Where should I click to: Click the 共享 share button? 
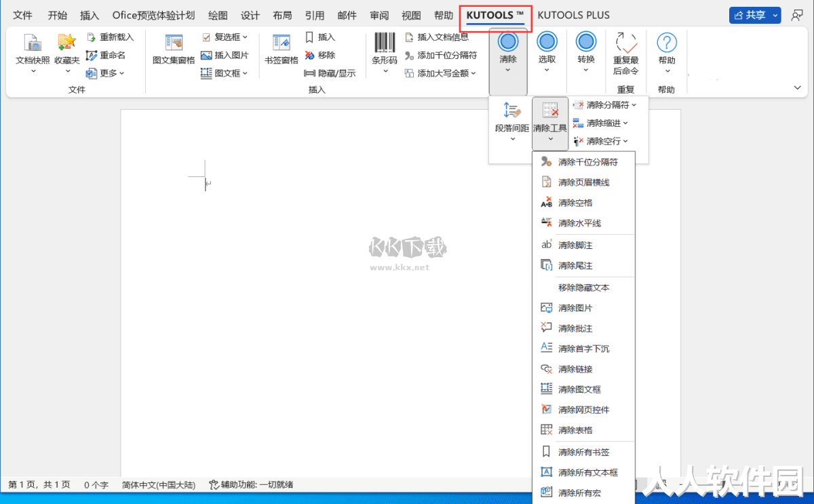[755, 15]
